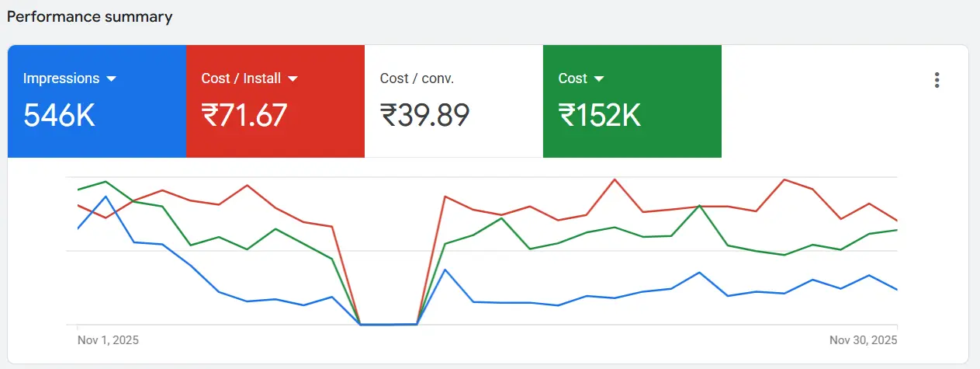
Task: Click the Nov 1, 2025 axis label
Action: coord(108,340)
